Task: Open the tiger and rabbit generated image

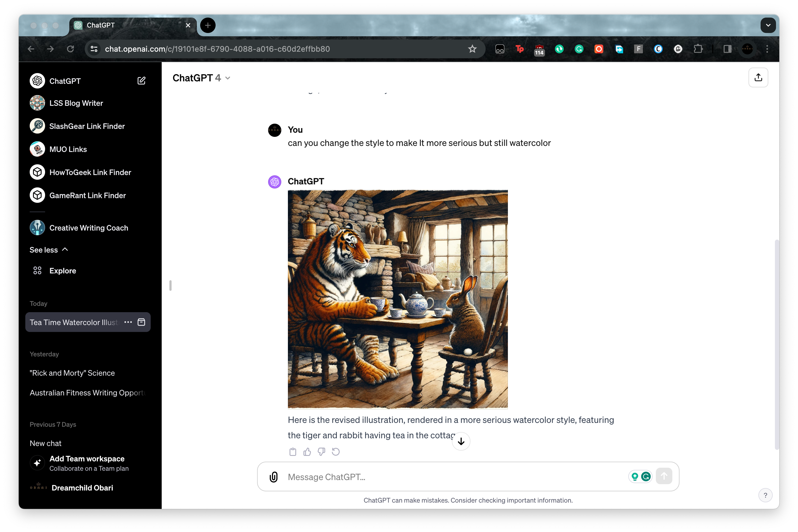Action: coord(397,299)
